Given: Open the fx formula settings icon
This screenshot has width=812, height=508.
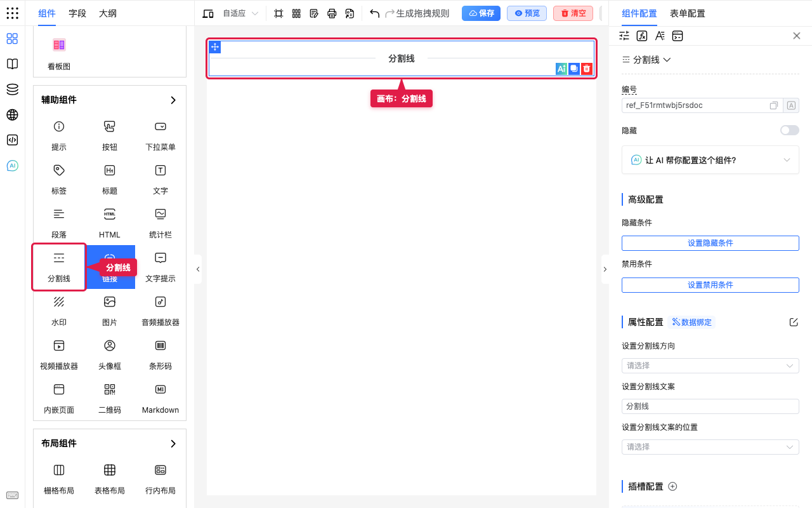Looking at the screenshot, I should click(642, 36).
